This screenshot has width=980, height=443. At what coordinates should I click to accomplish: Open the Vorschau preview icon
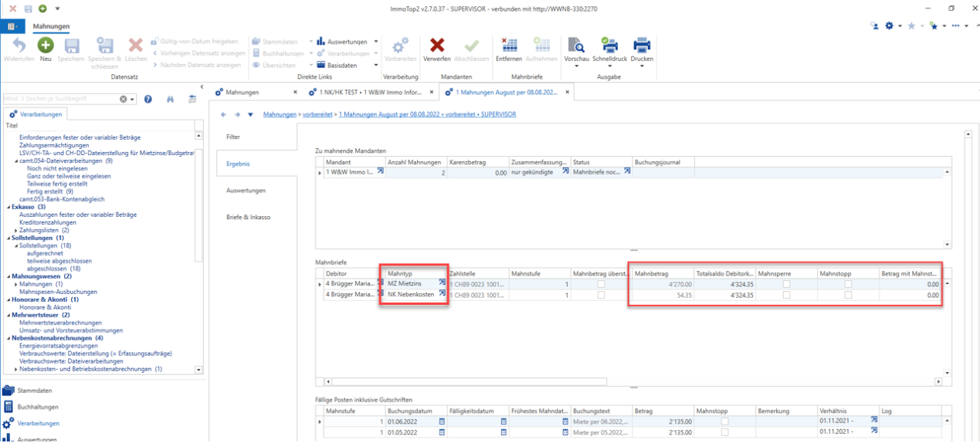click(576, 46)
